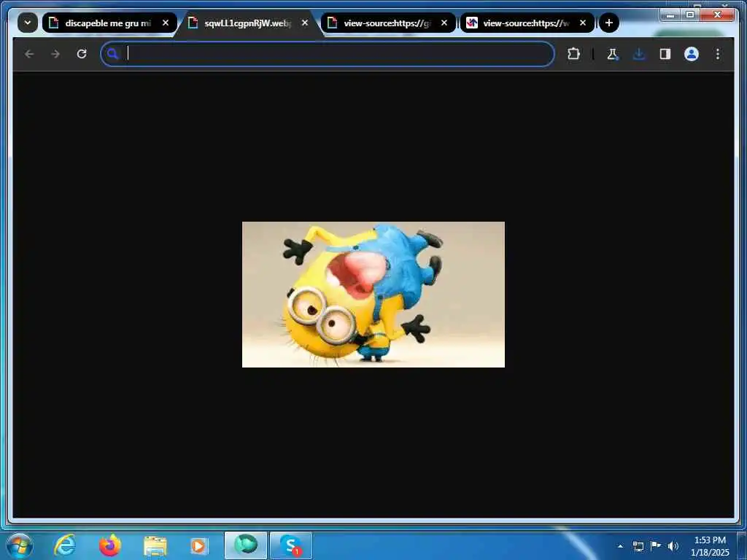The width and height of the screenshot is (747, 560).
Task: Toggle the browser side panel
Action: 665,54
